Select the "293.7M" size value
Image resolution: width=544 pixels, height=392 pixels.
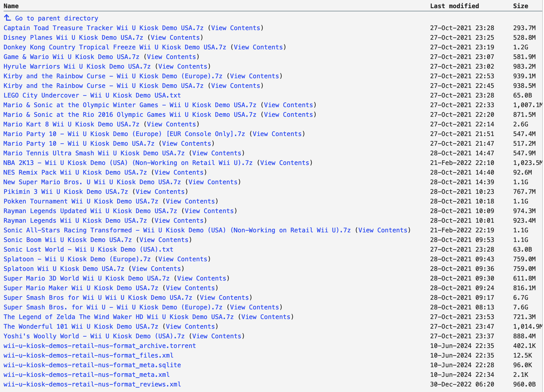point(524,28)
